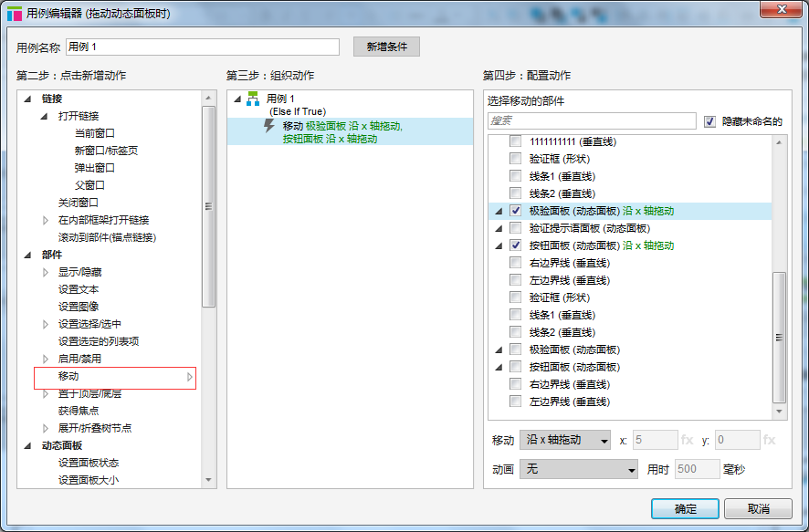Click the widget list scrollbar up arrow
The width and height of the screenshot is (809, 532).
(779, 142)
